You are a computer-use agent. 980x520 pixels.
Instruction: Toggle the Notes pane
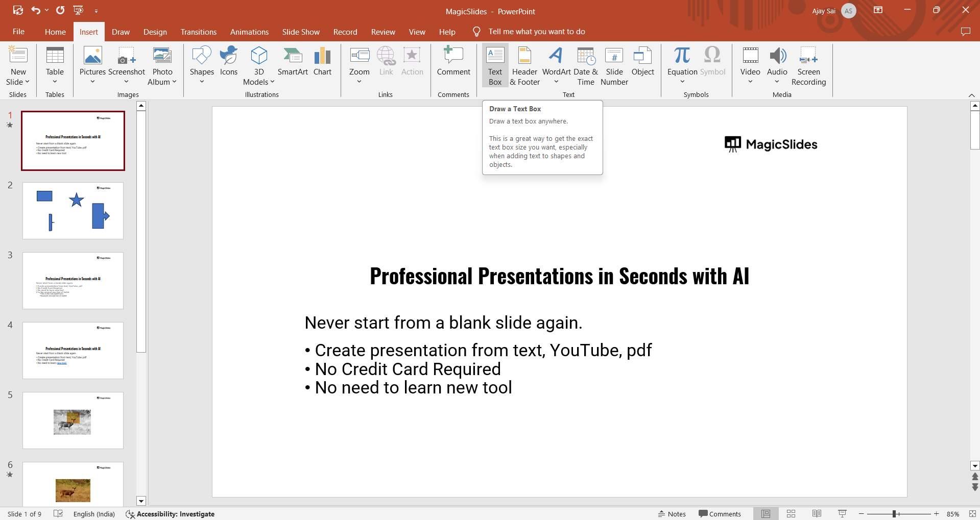(672, 514)
